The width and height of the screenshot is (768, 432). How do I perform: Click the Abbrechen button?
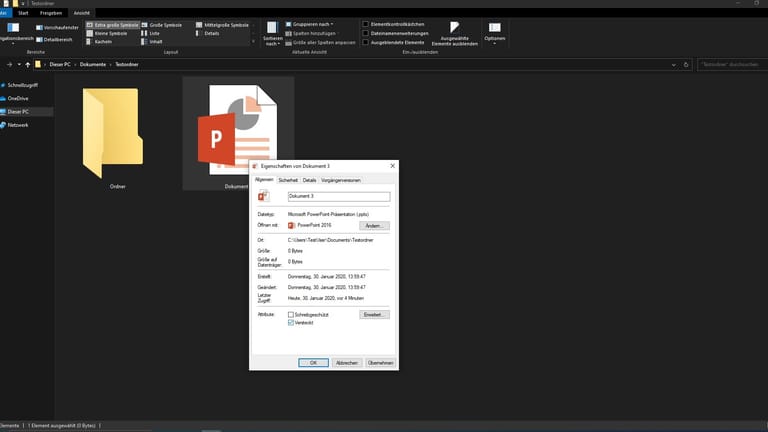[347, 363]
